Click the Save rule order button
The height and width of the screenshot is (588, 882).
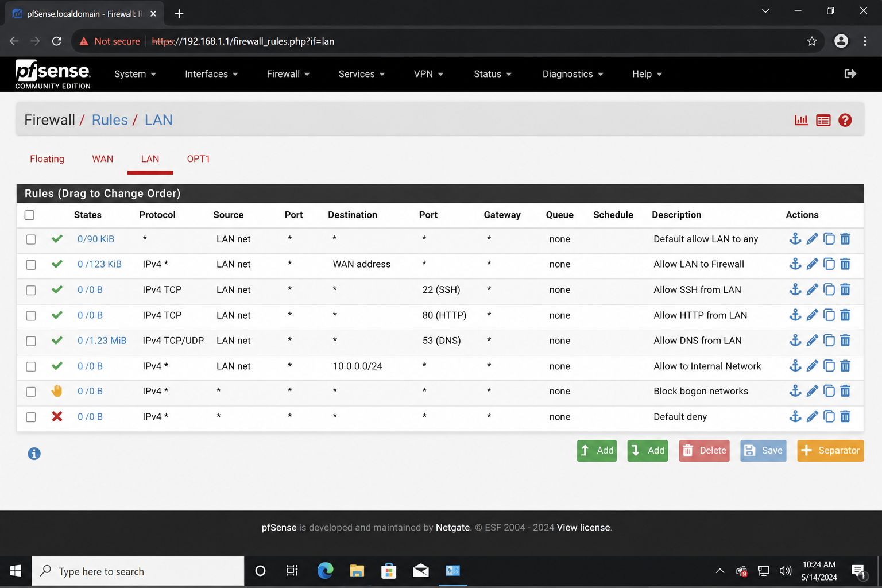click(x=763, y=451)
